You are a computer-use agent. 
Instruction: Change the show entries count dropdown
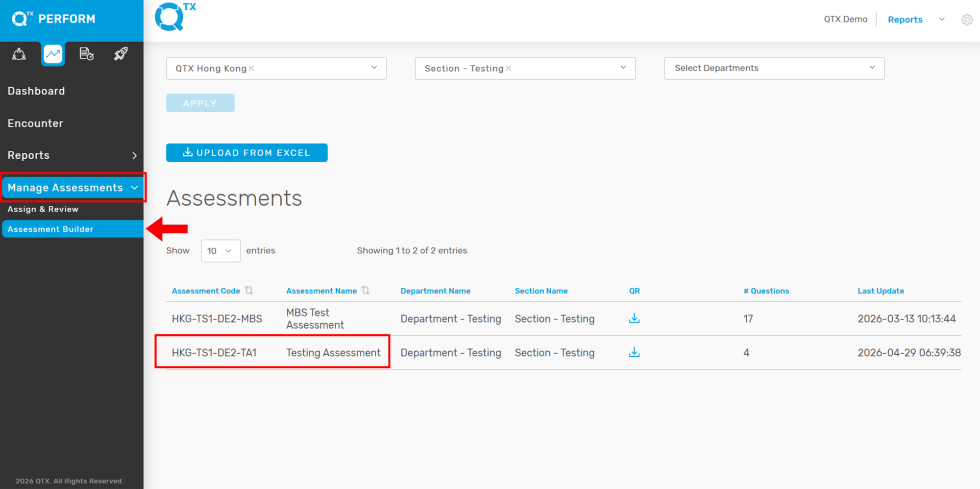(x=220, y=251)
